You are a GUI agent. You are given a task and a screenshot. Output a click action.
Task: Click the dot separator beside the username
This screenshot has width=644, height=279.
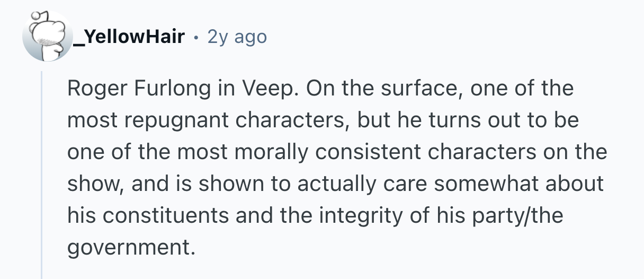tap(196, 37)
